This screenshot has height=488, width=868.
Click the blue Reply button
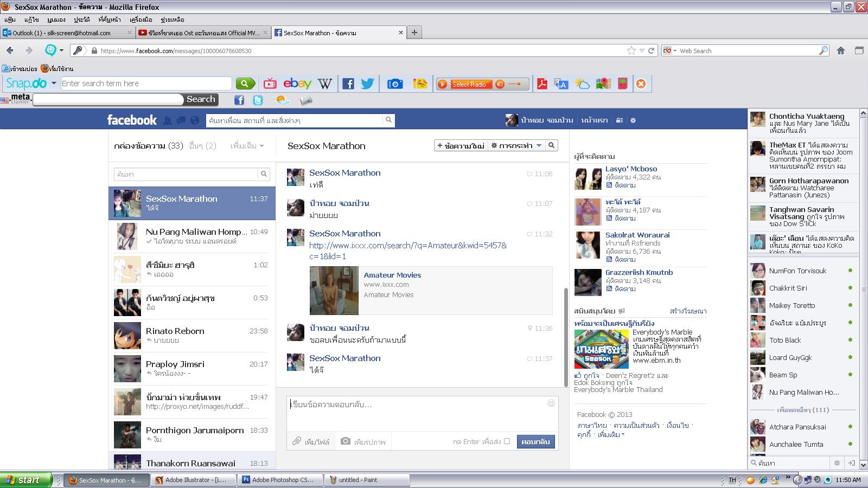(x=535, y=441)
